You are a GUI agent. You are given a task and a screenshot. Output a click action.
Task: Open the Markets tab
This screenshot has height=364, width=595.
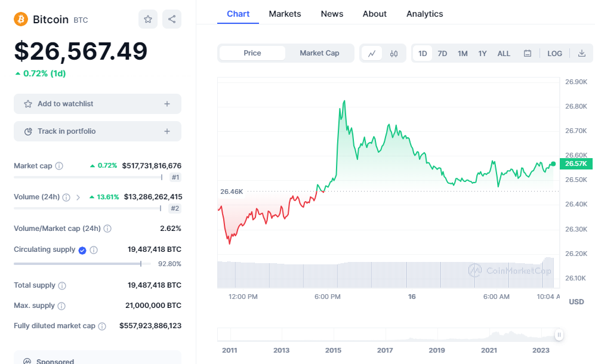[x=285, y=14]
